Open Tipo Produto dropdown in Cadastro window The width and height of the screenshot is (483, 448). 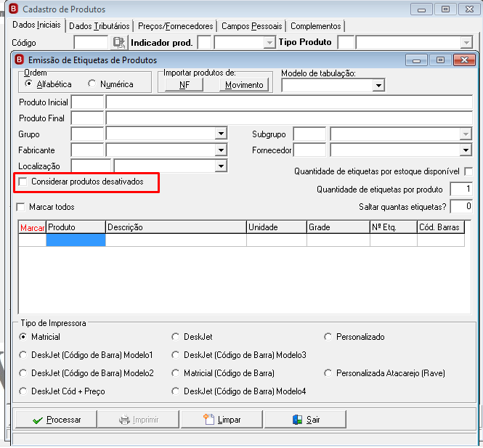(x=466, y=42)
